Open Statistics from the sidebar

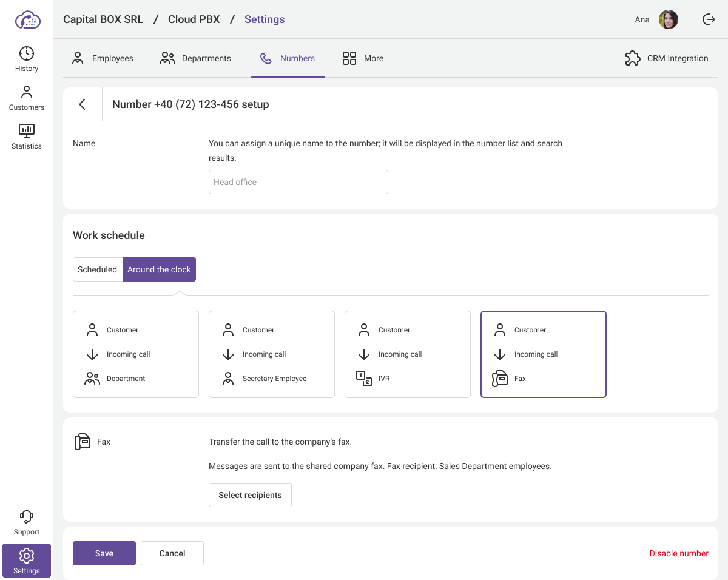click(27, 137)
